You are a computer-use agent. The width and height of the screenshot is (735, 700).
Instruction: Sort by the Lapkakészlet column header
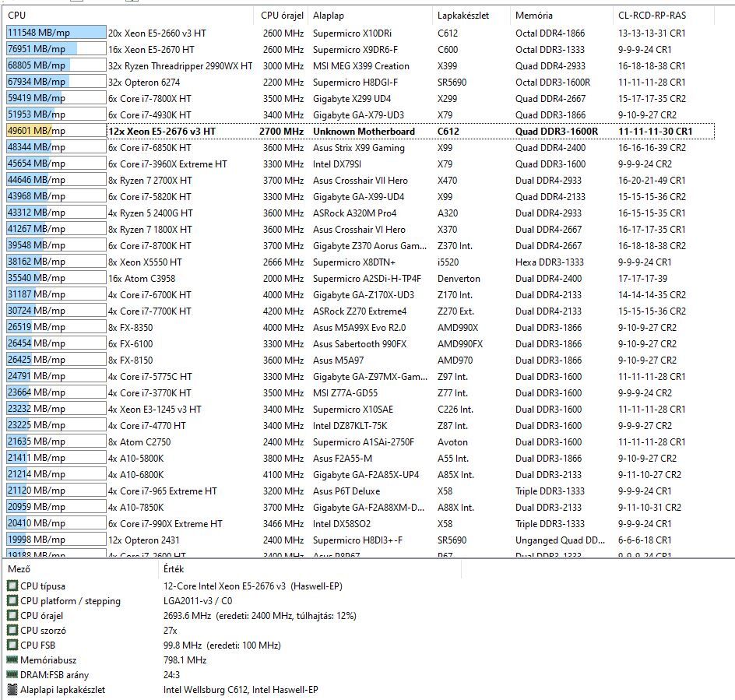(471, 15)
